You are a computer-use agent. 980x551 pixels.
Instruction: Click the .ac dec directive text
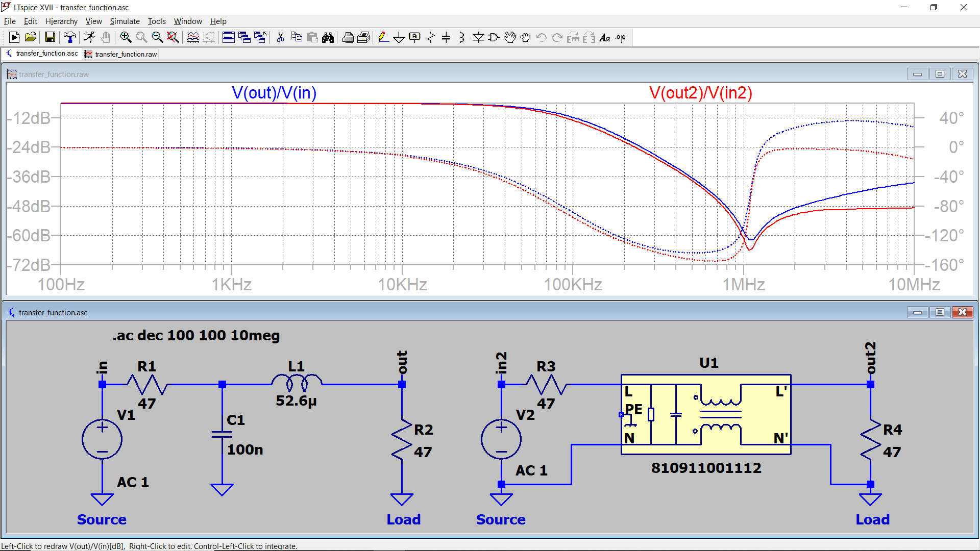pos(197,336)
